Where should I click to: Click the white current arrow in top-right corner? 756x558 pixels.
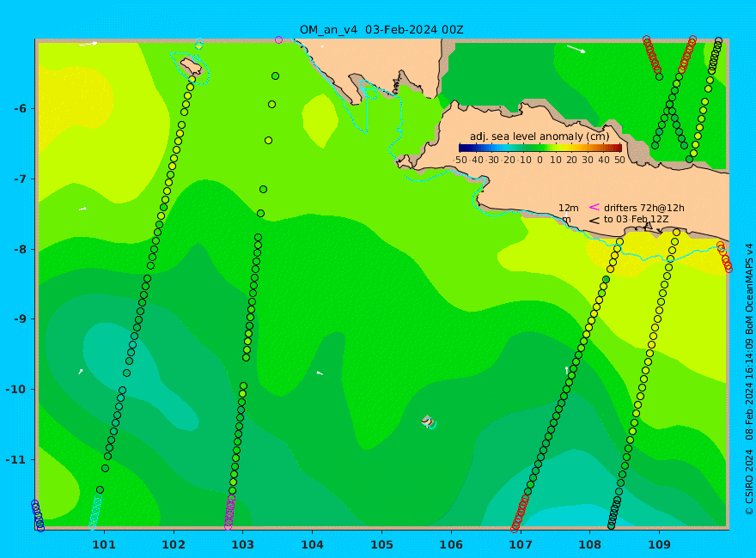[576, 49]
